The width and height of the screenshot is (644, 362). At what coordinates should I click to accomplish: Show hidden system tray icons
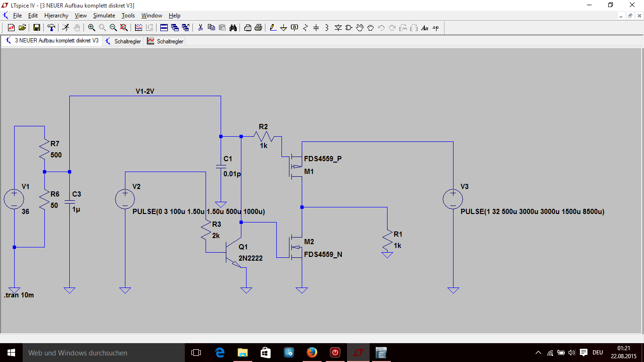tap(538, 353)
